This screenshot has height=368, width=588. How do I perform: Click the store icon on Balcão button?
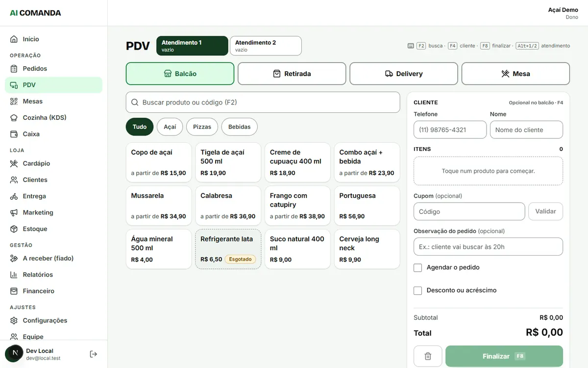point(168,74)
